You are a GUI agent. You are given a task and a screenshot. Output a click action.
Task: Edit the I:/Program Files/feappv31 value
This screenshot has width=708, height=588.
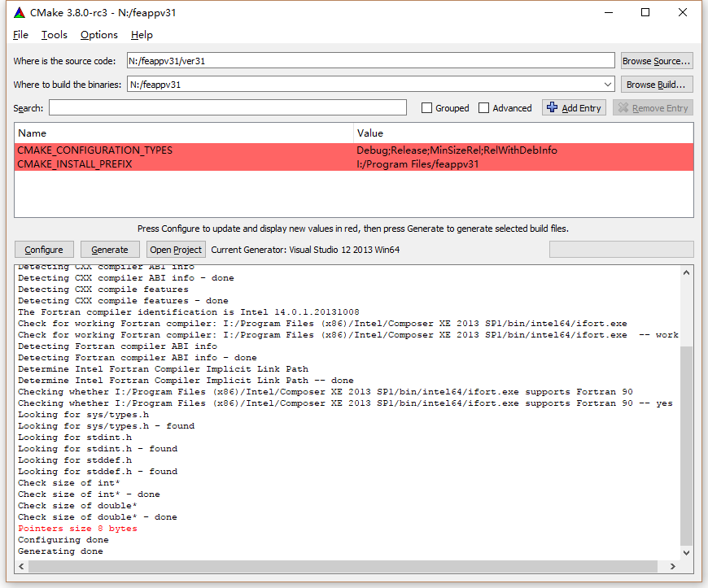(417, 163)
